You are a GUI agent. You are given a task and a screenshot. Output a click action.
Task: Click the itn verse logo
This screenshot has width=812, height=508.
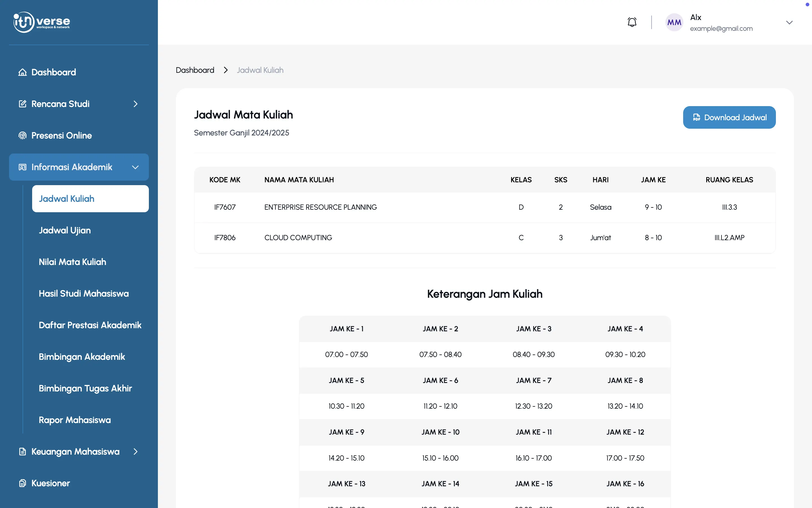click(x=42, y=22)
